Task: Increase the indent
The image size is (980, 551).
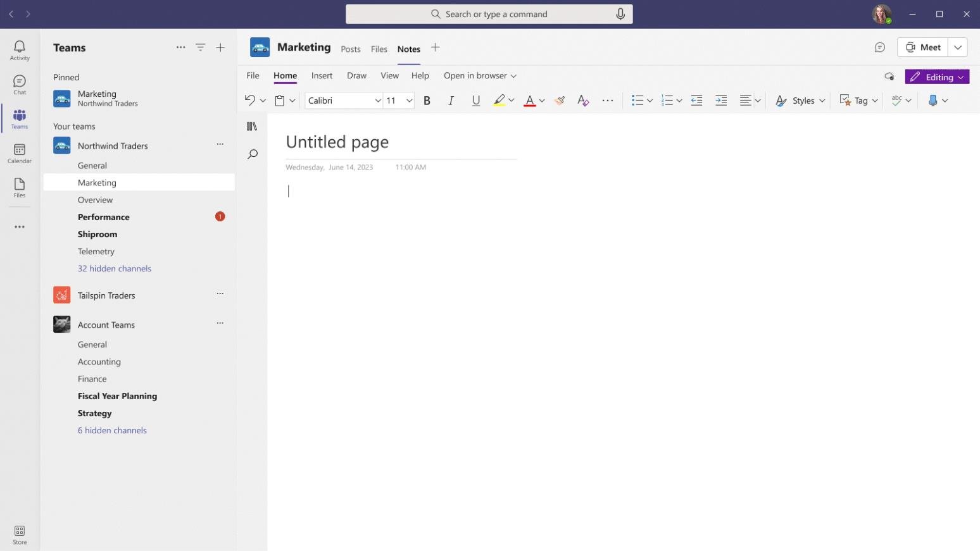Action: click(x=721, y=100)
